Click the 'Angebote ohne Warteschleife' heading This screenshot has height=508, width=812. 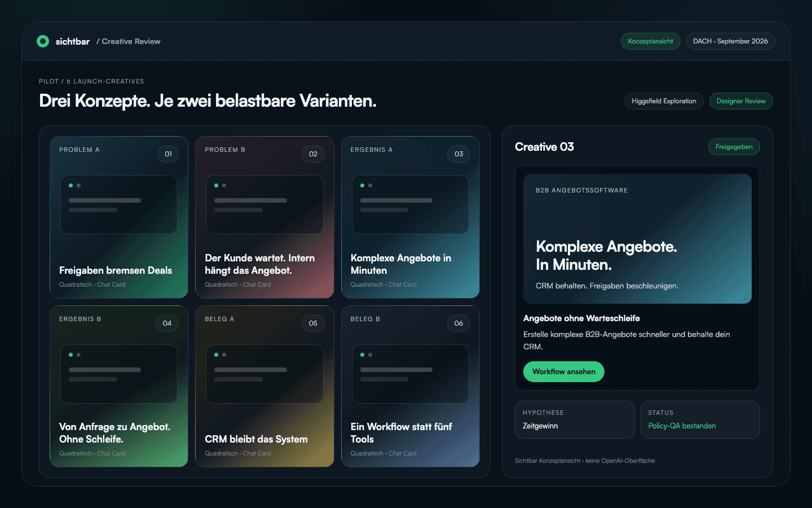point(581,318)
